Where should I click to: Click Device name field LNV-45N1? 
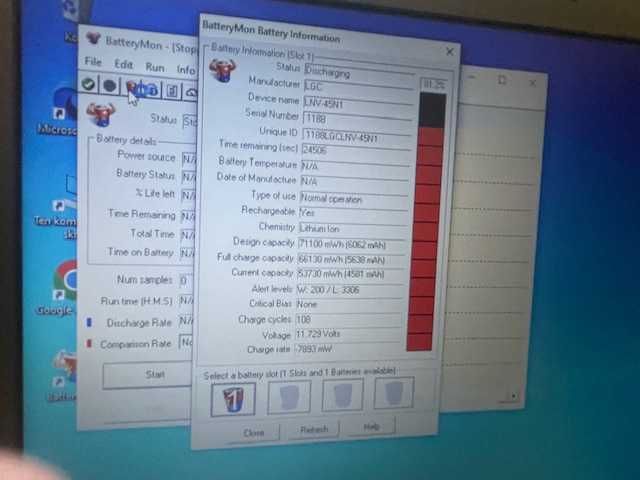(358, 104)
